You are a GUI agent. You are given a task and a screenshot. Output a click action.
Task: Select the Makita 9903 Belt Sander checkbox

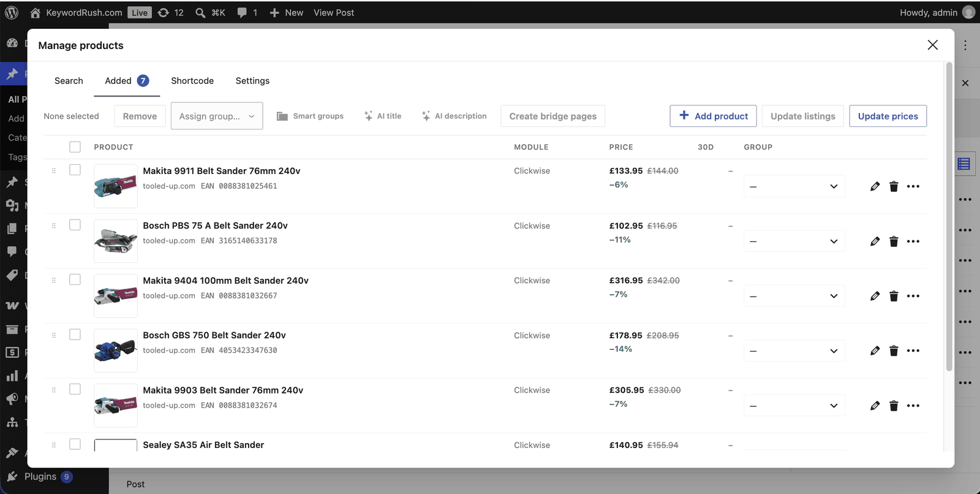[75, 389]
